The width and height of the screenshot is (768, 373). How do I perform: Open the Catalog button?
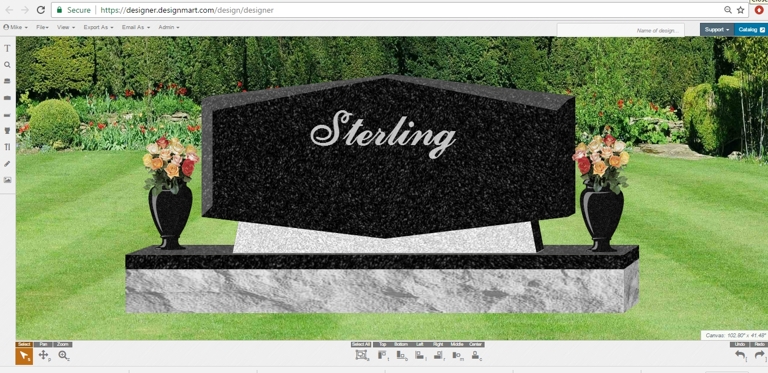[751, 30]
